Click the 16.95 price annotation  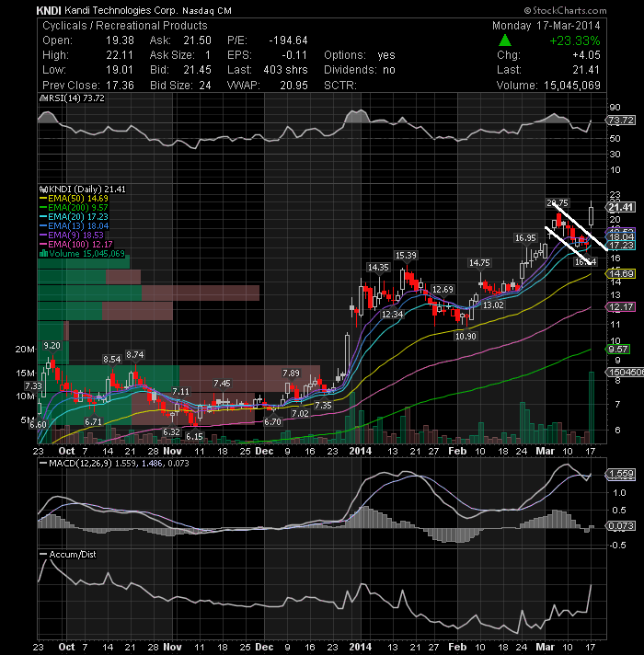tap(525, 238)
